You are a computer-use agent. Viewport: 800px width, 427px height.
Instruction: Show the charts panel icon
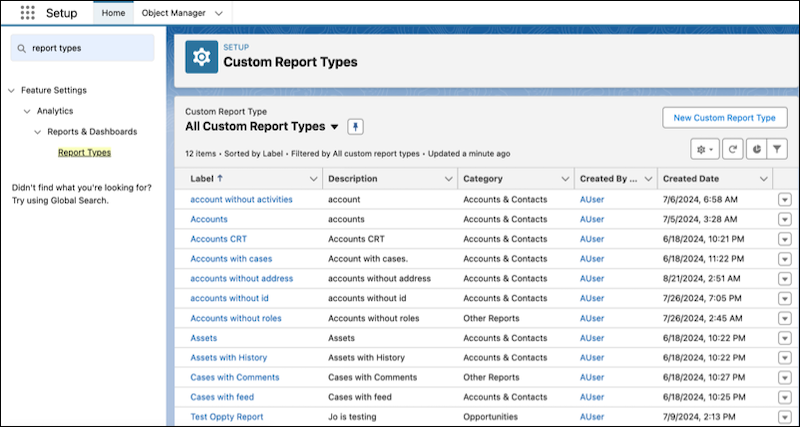[x=755, y=149]
